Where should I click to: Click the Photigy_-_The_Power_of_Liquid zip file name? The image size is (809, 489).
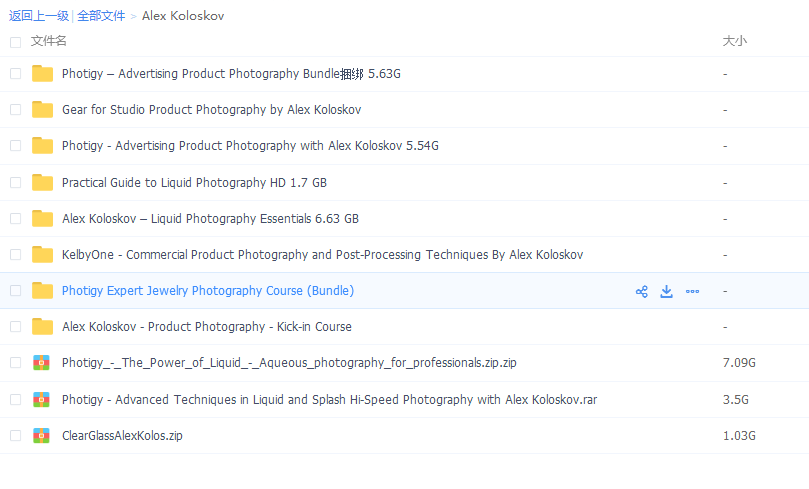coord(289,363)
